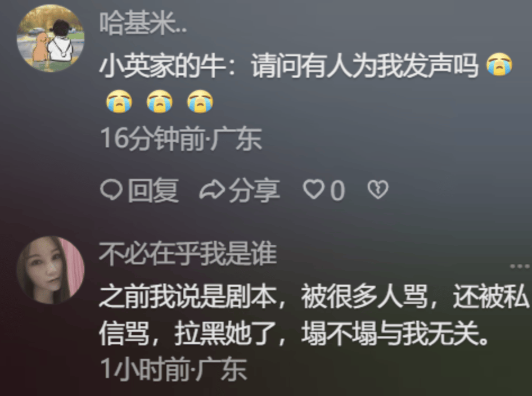Click the crying emoji right after 发声吗
Image resolution: width=532 pixels, height=396 pixels.
(x=499, y=65)
